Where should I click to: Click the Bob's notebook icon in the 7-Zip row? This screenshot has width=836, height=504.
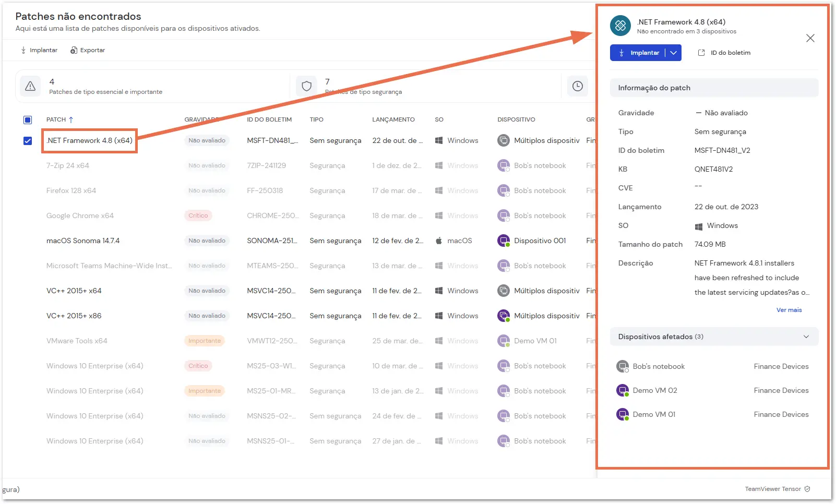tap(504, 165)
